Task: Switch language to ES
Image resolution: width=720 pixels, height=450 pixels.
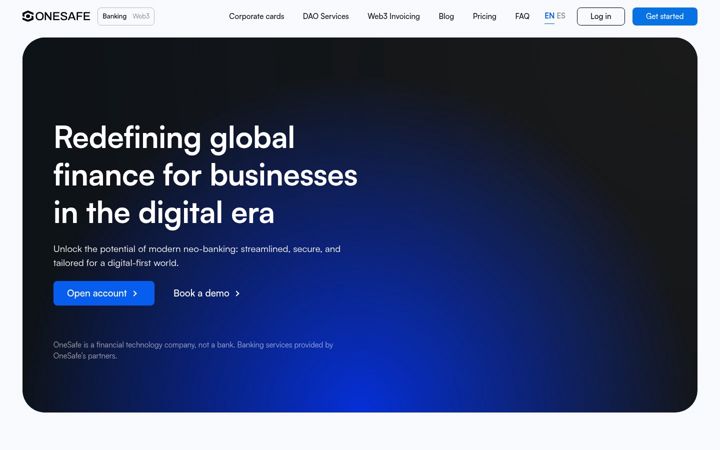Action: (x=561, y=16)
